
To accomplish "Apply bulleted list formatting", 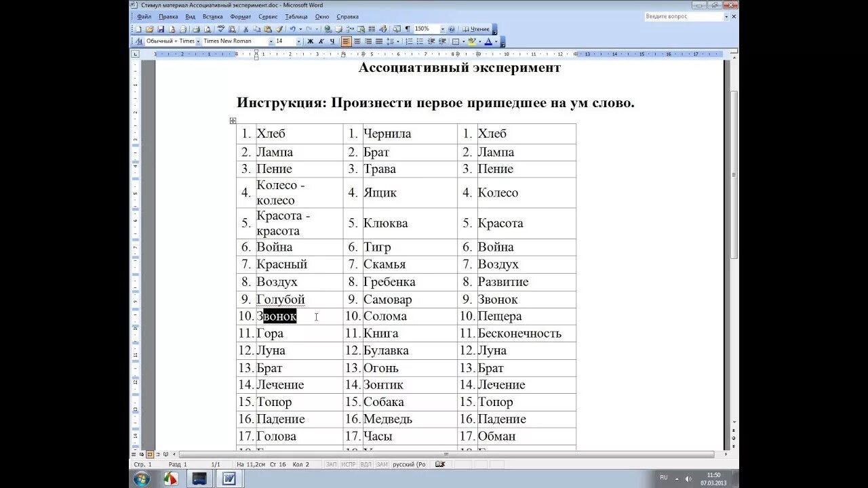I will click(419, 41).
